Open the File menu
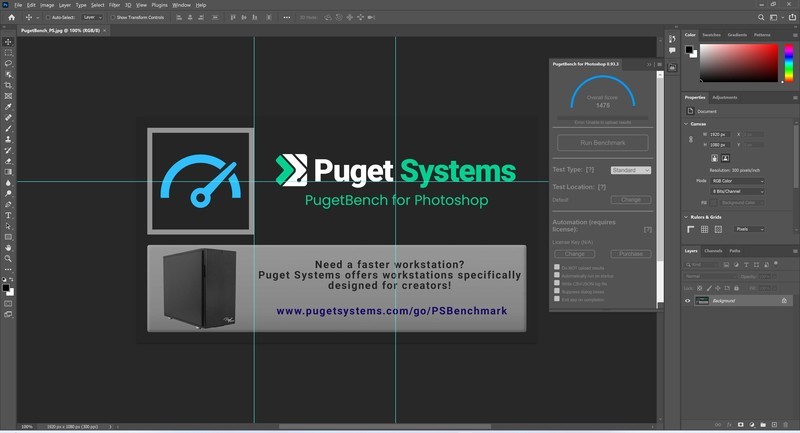 18,5
